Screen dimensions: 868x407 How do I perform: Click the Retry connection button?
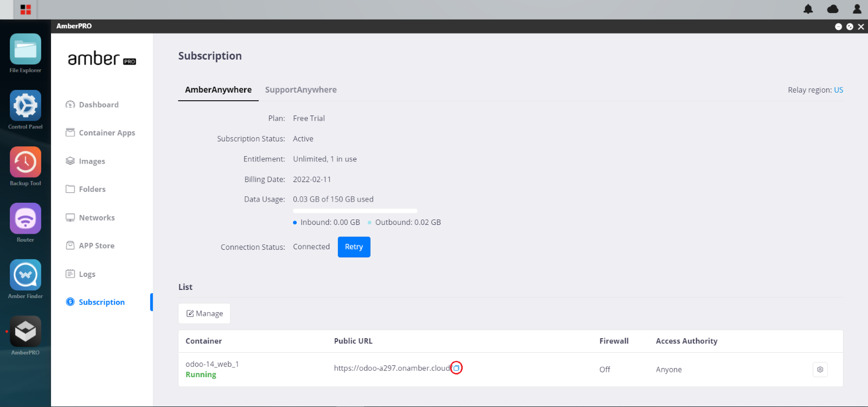354,247
